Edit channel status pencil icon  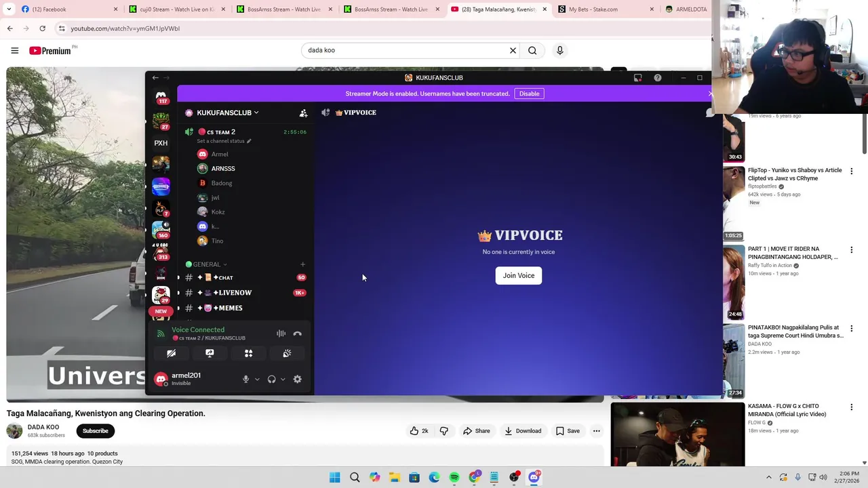(x=249, y=141)
